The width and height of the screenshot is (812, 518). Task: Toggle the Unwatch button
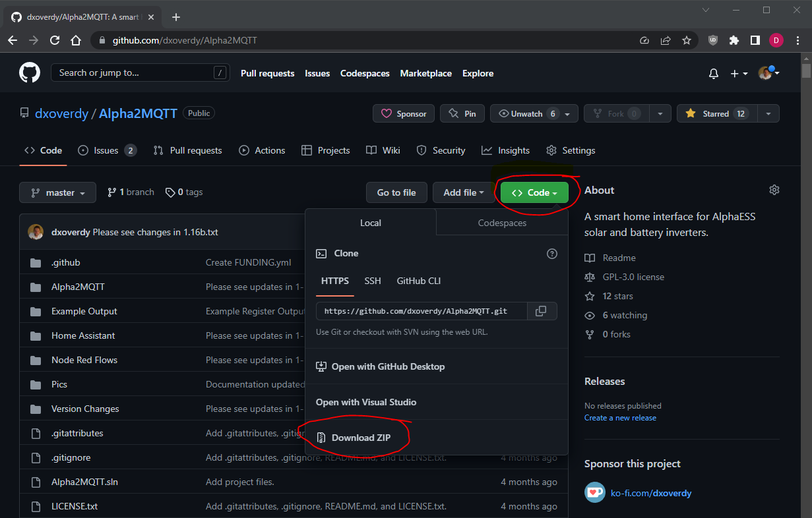[x=535, y=113]
